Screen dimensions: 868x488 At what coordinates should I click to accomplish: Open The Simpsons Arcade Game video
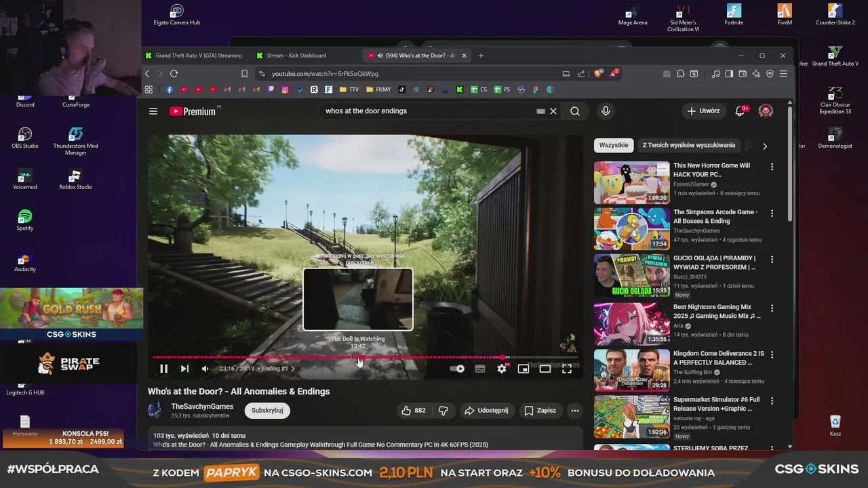(631, 229)
